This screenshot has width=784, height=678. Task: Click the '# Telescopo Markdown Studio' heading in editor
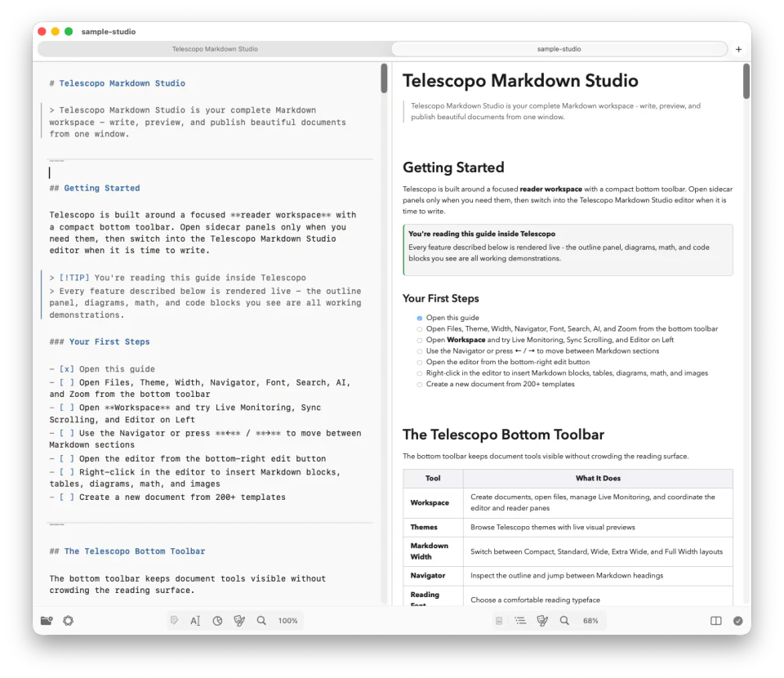pyautogui.click(x=117, y=83)
